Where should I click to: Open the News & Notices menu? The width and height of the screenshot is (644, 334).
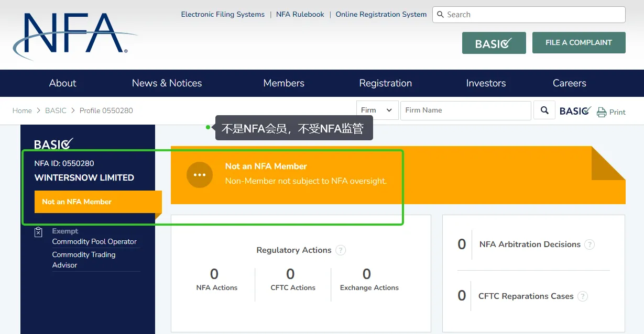click(x=167, y=83)
